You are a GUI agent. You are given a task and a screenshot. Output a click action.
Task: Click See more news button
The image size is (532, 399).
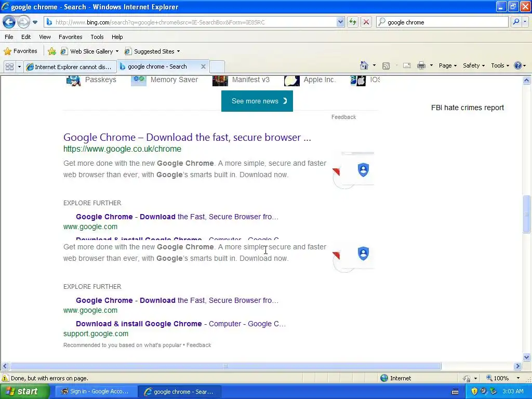click(x=257, y=101)
